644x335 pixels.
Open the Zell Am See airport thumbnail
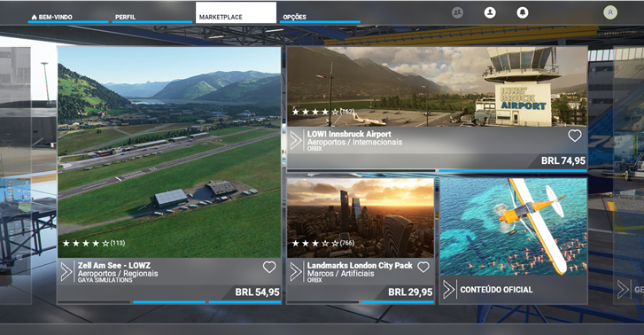[169, 152]
